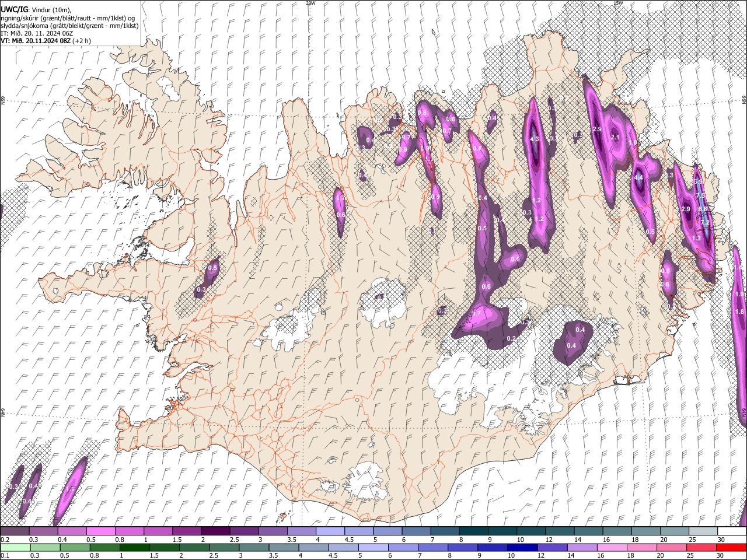Click the '5.9' precipitation value on the map
The width and height of the screenshot is (747, 560).
click(x=699, y=182)
